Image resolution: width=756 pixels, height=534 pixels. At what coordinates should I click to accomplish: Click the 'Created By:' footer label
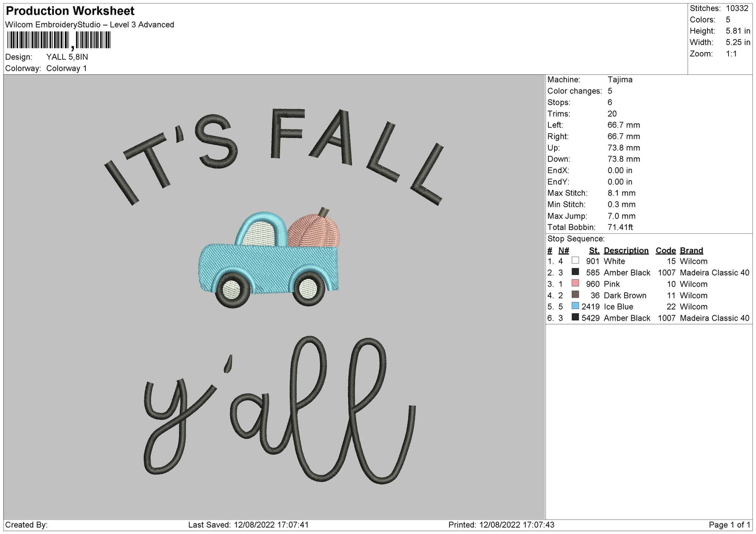click(x=26, y=525)
